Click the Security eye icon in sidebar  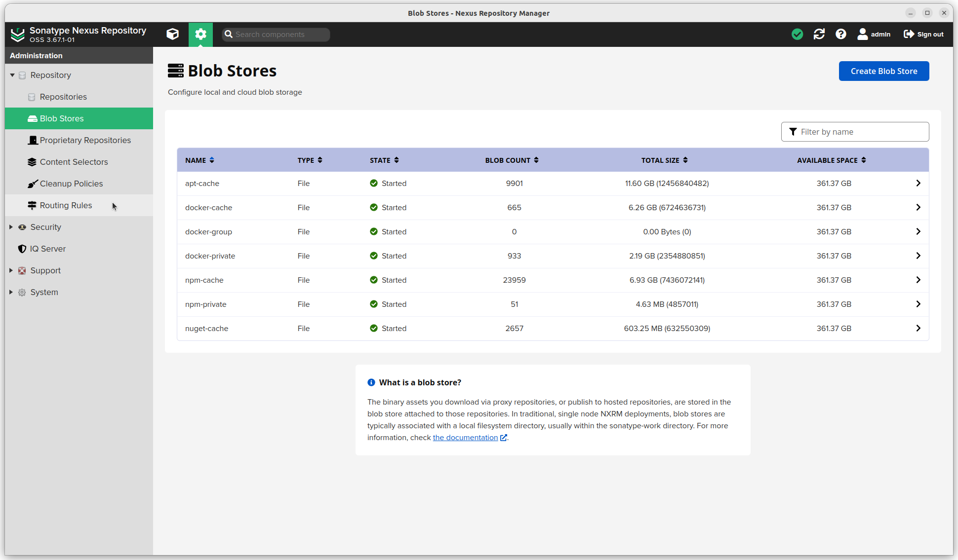[22, 227]
